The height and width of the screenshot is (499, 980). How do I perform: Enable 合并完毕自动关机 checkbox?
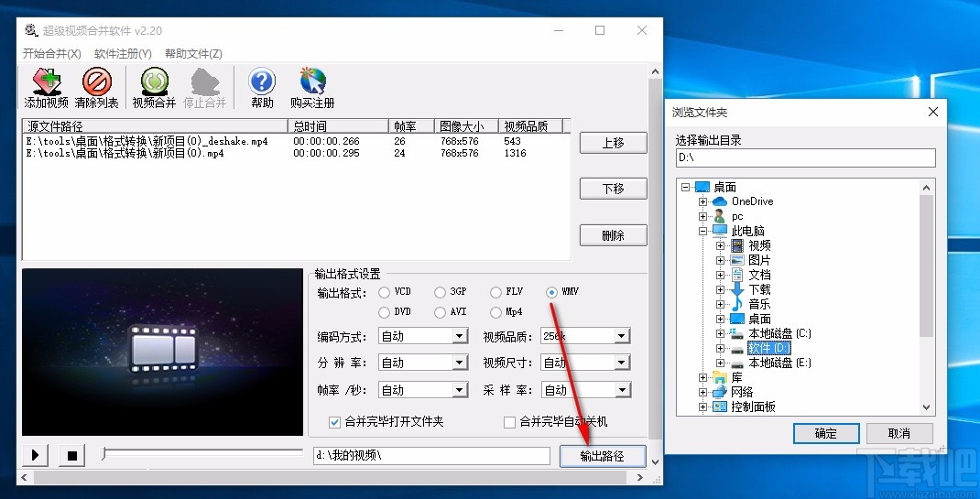pyautogui.click(x=509, y=422)
